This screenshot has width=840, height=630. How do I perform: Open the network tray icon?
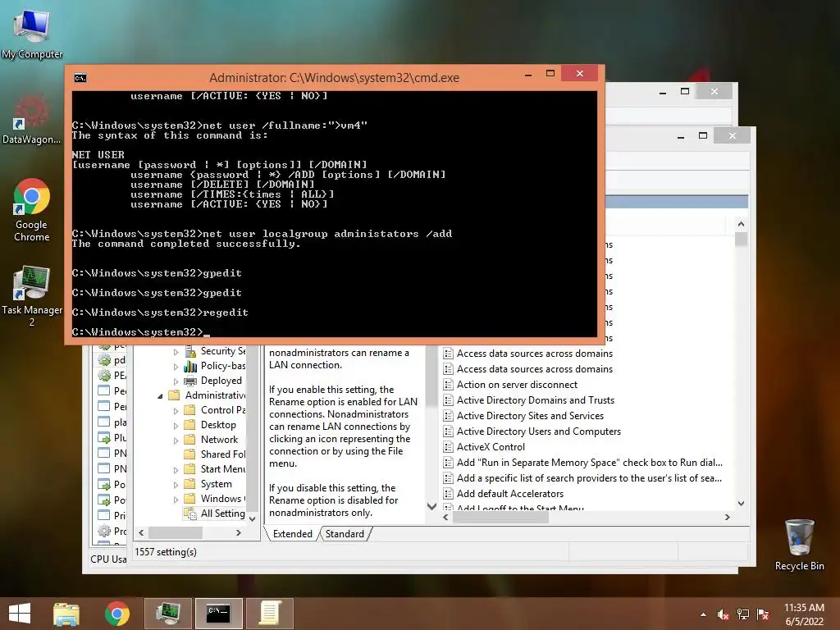(743, 614)
